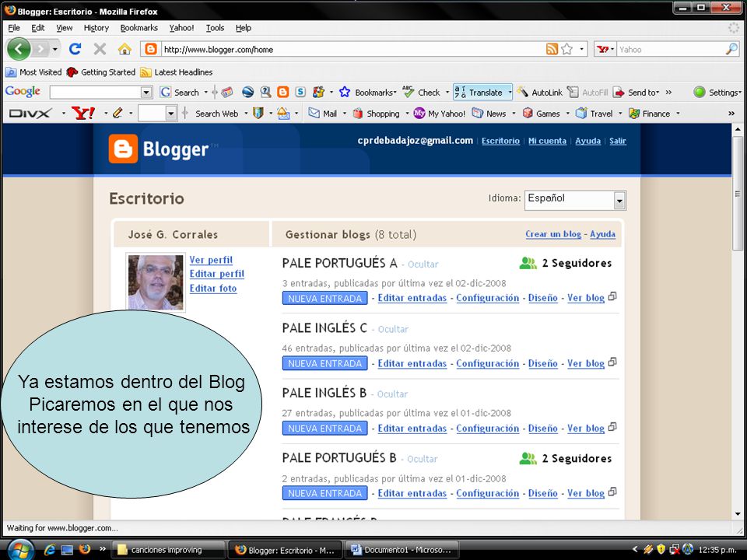
Task: Stop loading with the X icon
Action: (100, 48)
